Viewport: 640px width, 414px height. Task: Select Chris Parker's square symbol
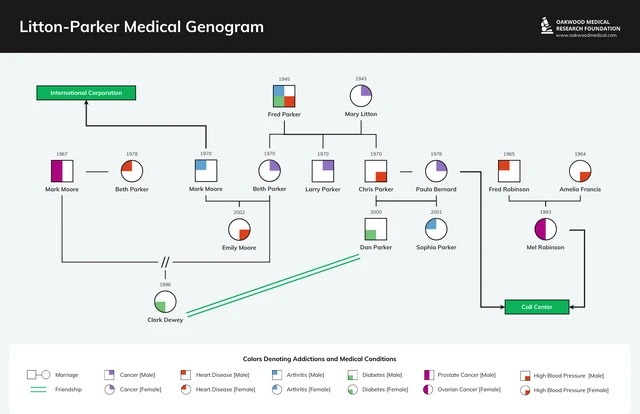click(376, 171)
